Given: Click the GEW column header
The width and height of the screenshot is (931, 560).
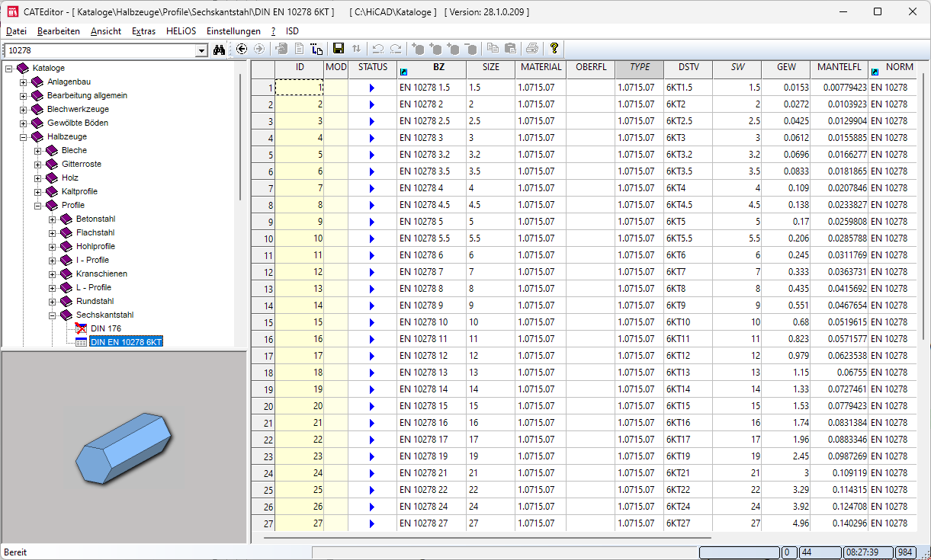Looking at the screenshot, I should [x=786, y=67].
